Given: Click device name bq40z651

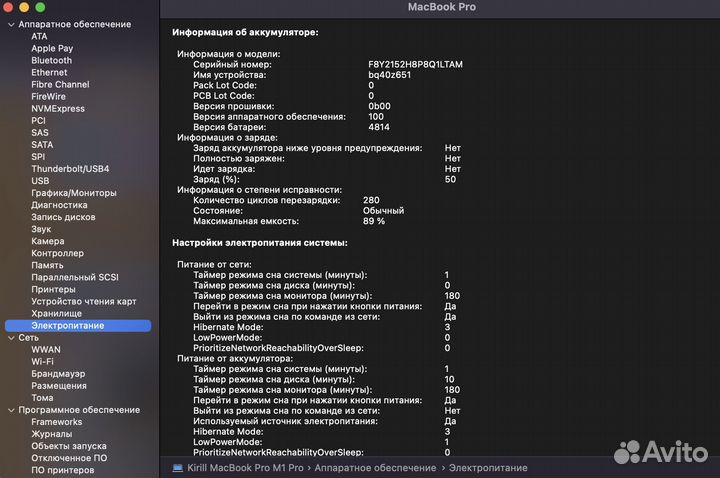Looking at the screenshot, I should click(389, 75).
